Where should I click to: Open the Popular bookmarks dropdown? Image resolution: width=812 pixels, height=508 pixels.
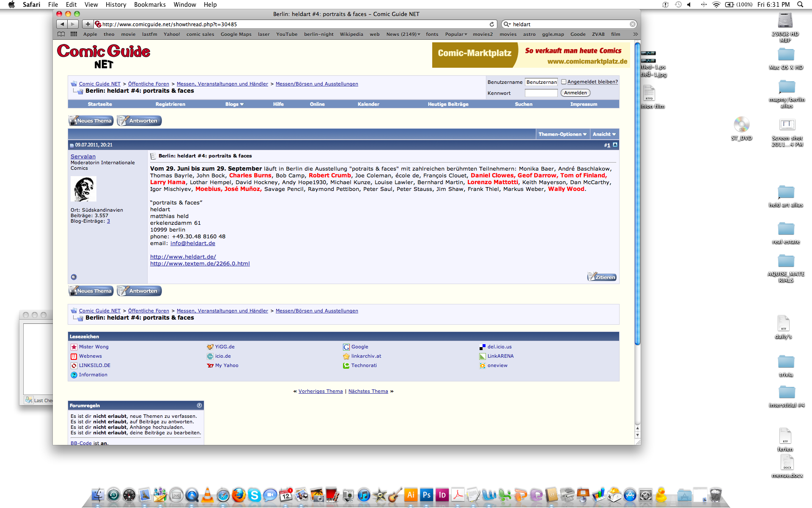point(456,34)
